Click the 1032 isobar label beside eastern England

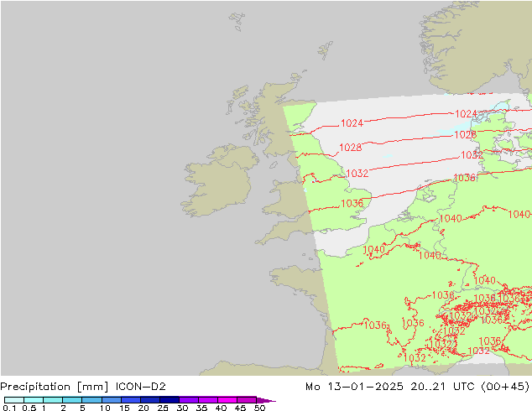click(357, 174)
